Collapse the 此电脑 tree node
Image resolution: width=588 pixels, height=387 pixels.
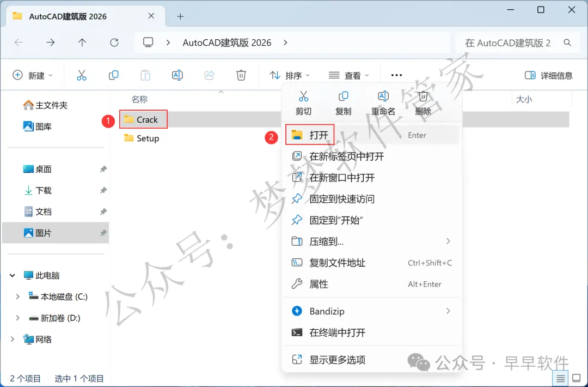click(13, 275)
